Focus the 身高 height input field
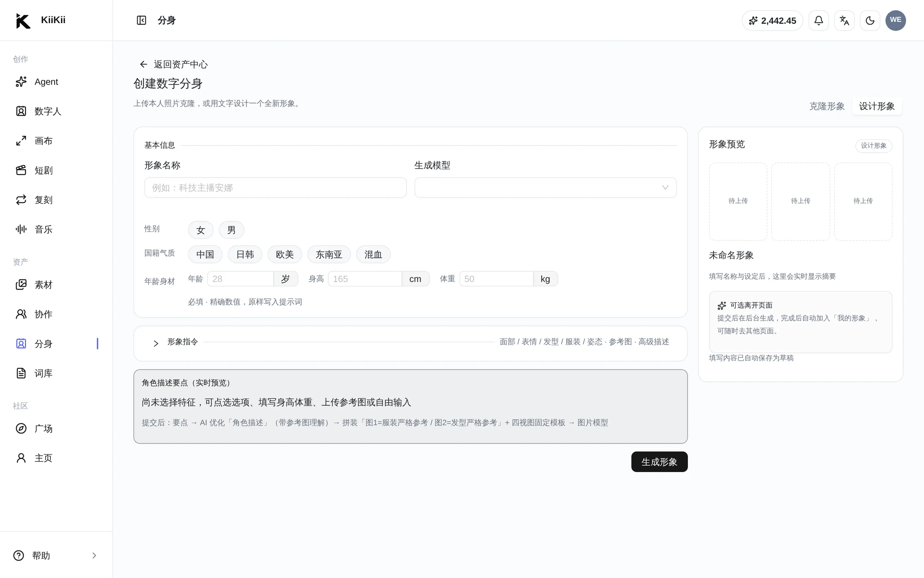 (x=365, y=279)
